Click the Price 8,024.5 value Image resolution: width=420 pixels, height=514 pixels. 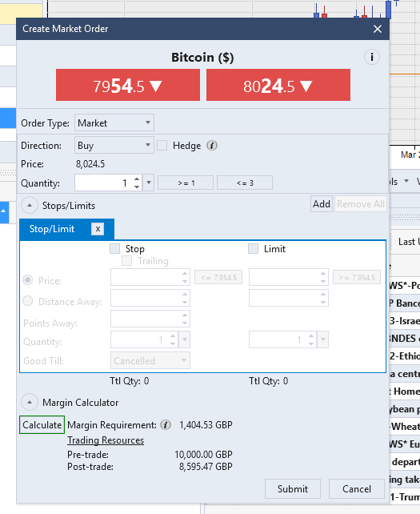coord(90,164)
